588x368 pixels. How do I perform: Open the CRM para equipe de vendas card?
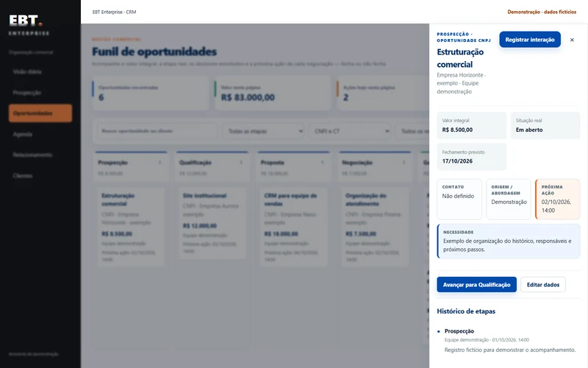pos(293,227)
